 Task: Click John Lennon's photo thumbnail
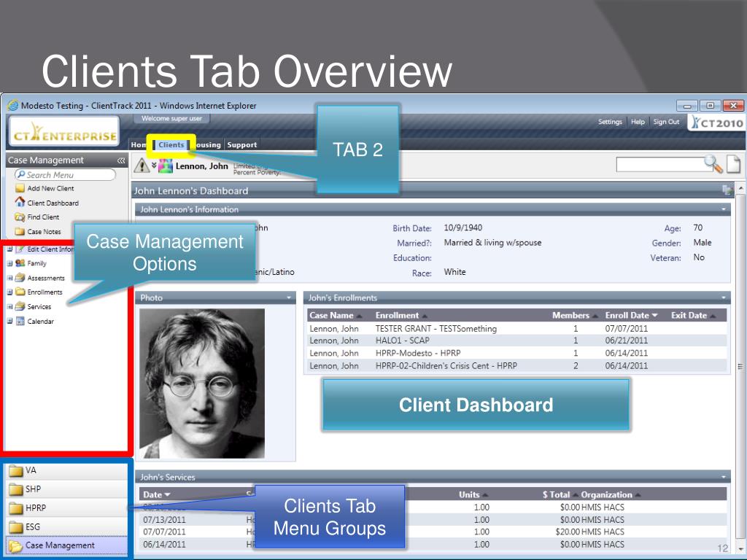(202, 383)
